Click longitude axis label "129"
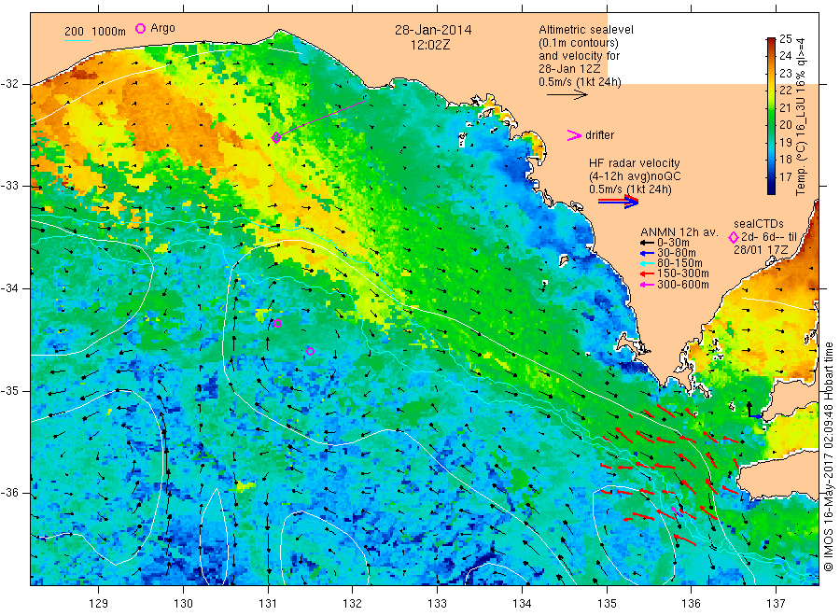The width and height of the screenshot is (840, 616). click(x=99, y=604)
